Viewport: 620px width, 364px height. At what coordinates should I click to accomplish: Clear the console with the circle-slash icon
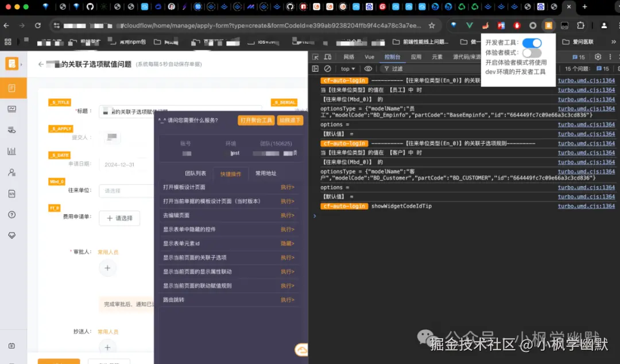327,68
